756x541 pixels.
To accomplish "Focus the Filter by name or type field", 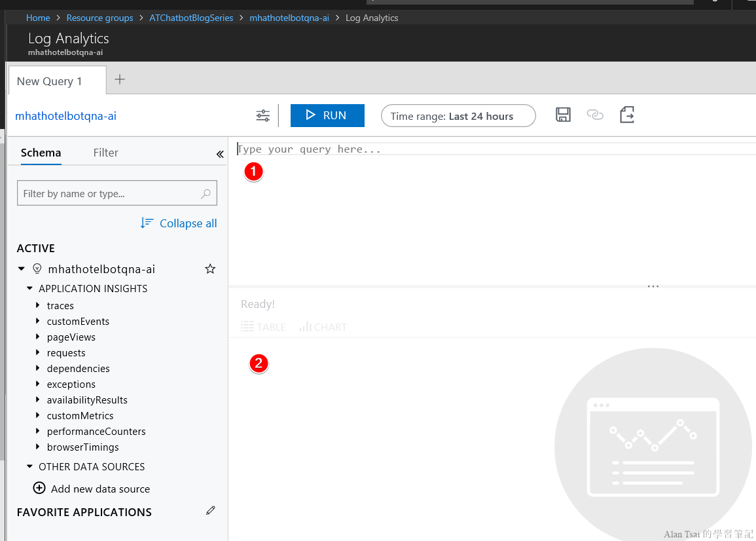I will coord(117,193).
